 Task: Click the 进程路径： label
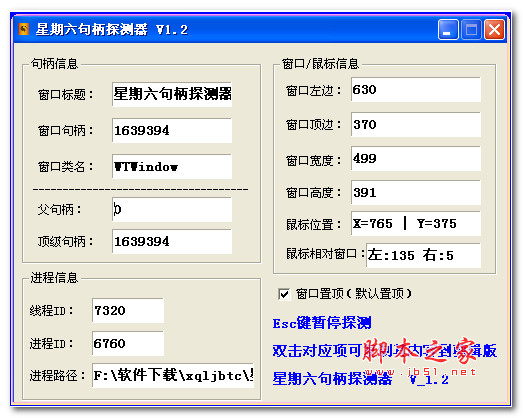tap(58, 376)
